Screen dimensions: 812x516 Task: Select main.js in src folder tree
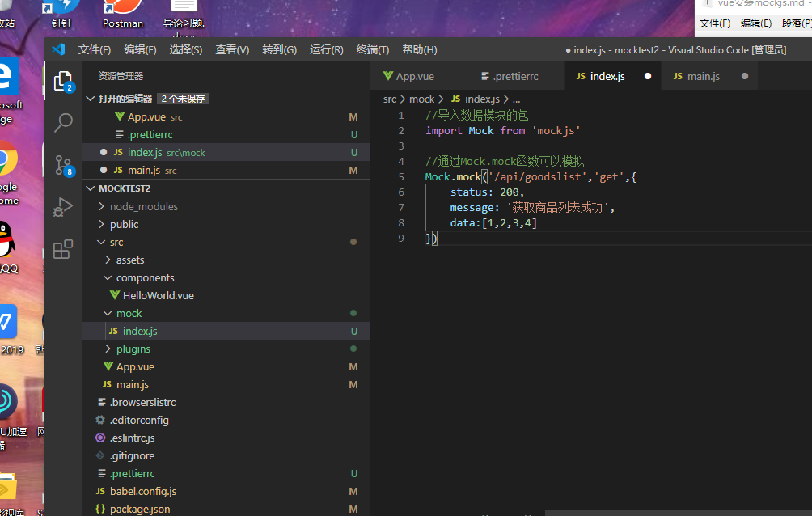click(226, 384)
